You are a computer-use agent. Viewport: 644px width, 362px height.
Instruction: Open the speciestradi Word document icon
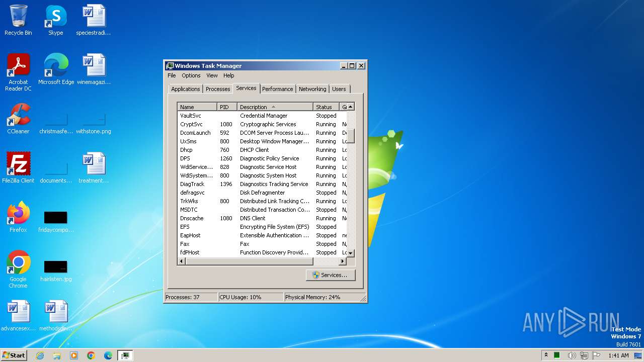click(94, 20)
